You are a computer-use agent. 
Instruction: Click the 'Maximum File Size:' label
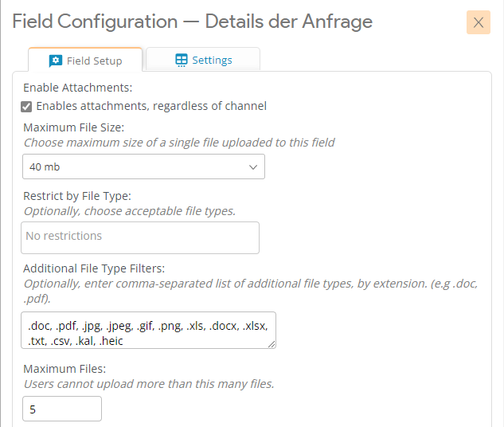74,127
